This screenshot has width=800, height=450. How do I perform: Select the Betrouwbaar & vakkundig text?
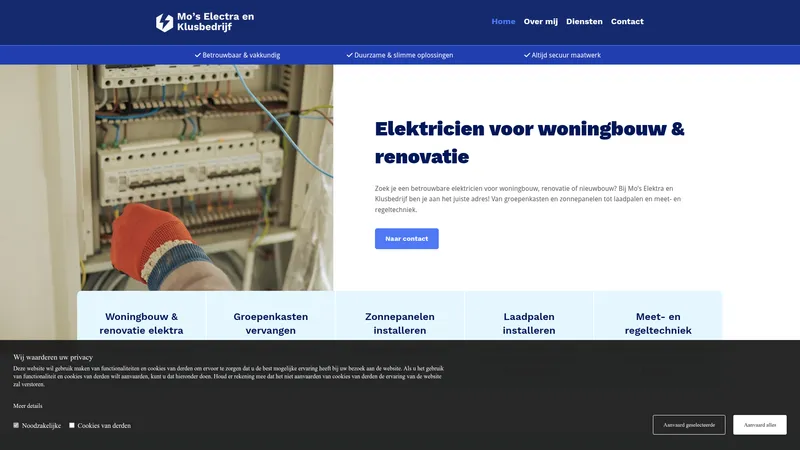[241, 55]
